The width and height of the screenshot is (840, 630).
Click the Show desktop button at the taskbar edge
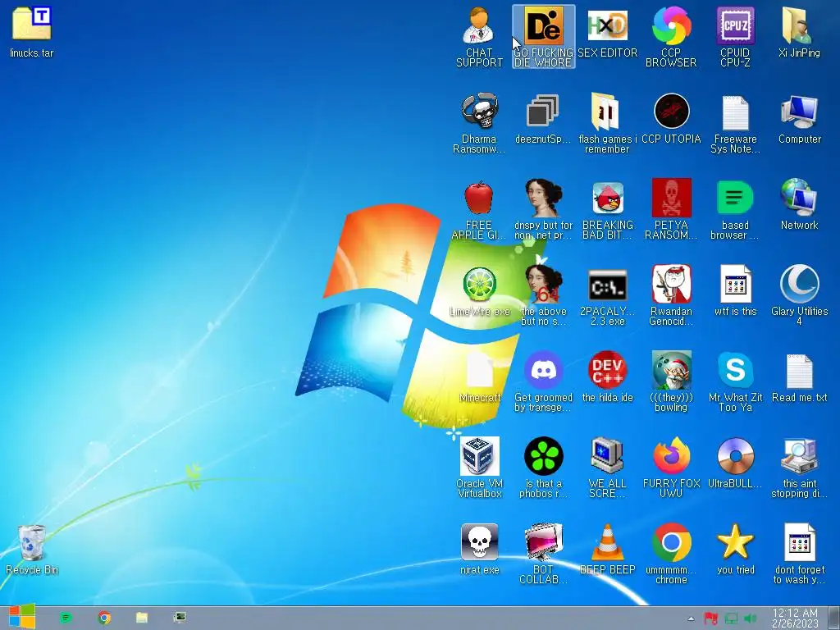click(834, 618)
